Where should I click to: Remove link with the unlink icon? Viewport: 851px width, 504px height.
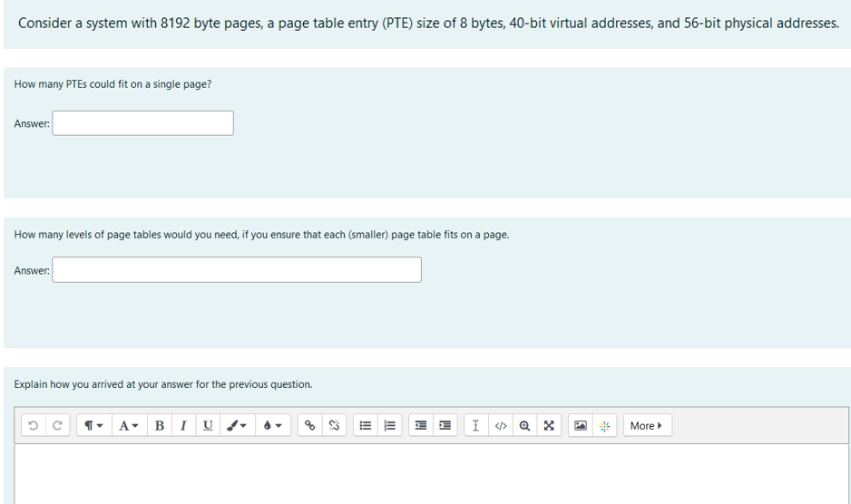[334, 425]
